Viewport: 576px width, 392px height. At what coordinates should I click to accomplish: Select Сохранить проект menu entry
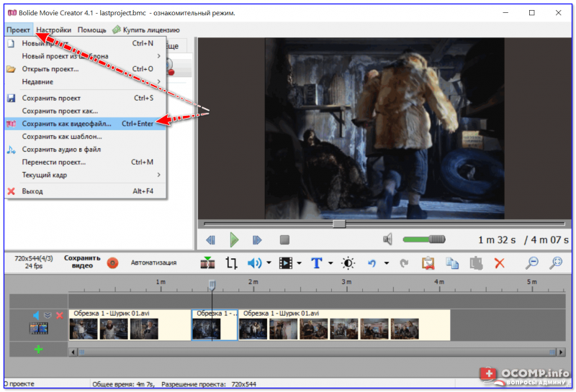[86, 98]
